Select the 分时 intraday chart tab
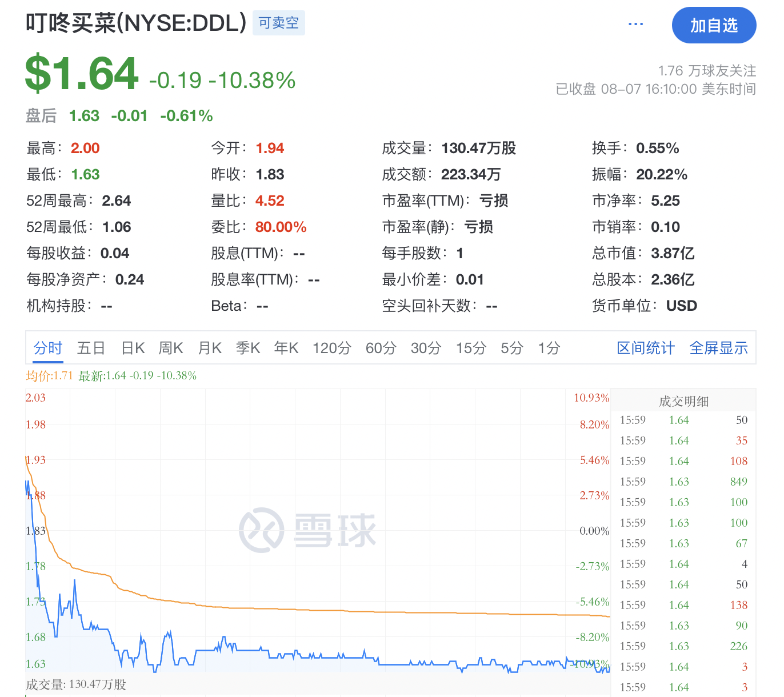This screenshot has width=784, height=697. (48, 348)
